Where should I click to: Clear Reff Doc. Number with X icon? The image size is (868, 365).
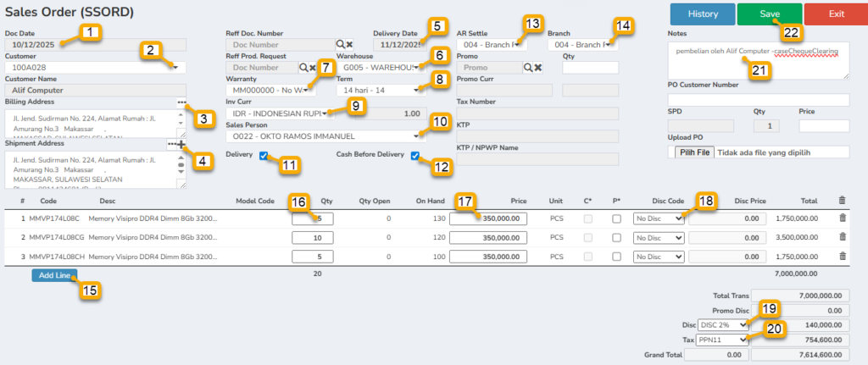pyautogui.click(x=349, y=44)
